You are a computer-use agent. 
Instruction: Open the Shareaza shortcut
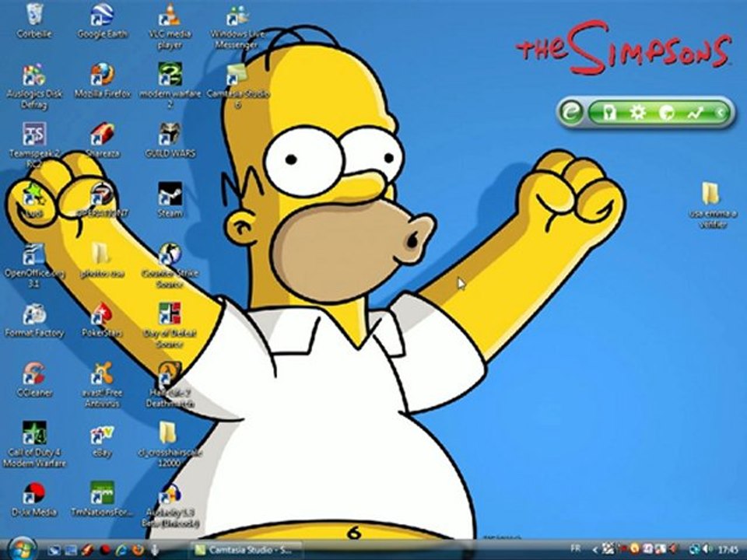102,141
